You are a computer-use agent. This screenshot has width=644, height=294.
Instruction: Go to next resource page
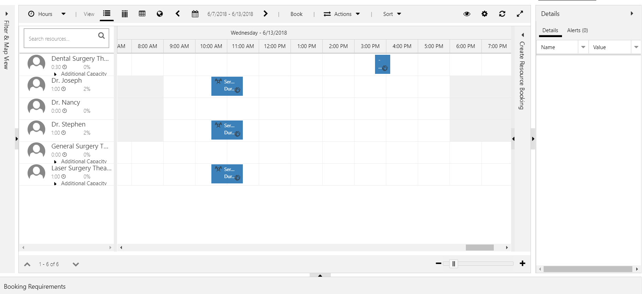coord(76,264)
